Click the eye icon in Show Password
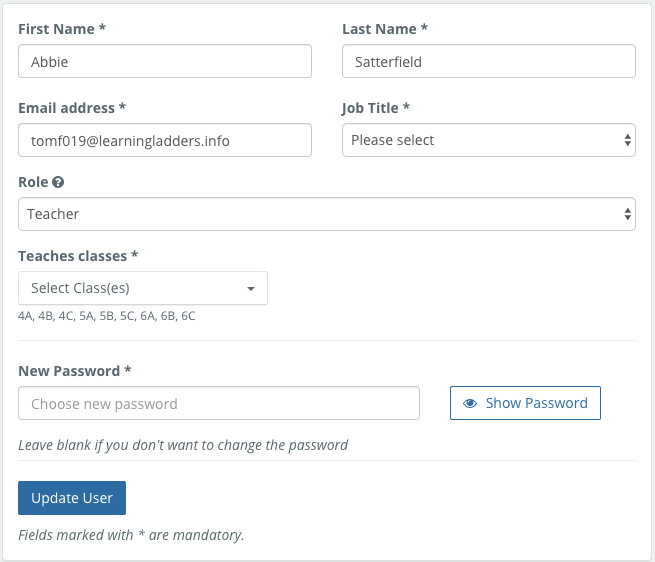The image size is (655, 562). pos(470,403)
